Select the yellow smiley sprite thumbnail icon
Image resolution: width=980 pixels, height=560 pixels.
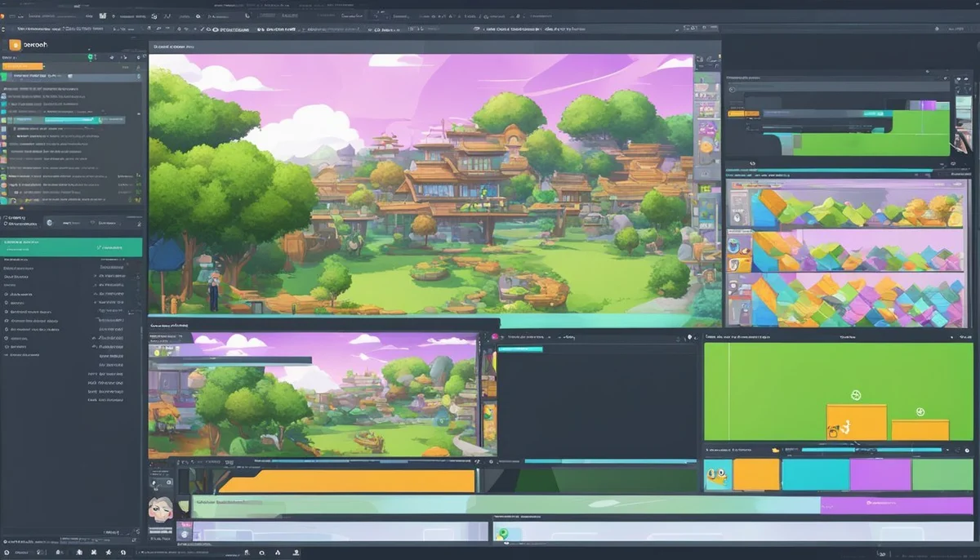tap(718, 473)
